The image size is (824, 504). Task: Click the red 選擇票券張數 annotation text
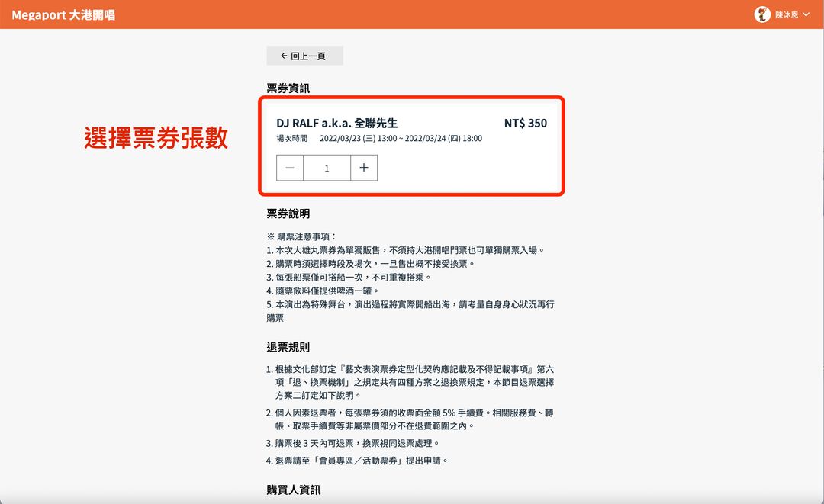156,137
